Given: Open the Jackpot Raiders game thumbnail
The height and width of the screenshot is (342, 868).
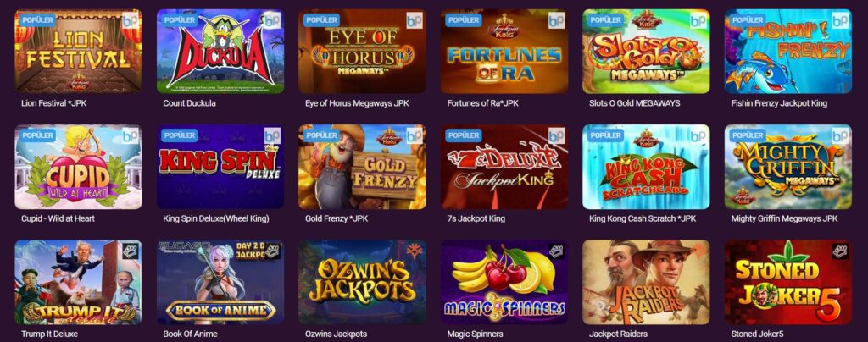Looking at the screenshot, I should (646, 282).
